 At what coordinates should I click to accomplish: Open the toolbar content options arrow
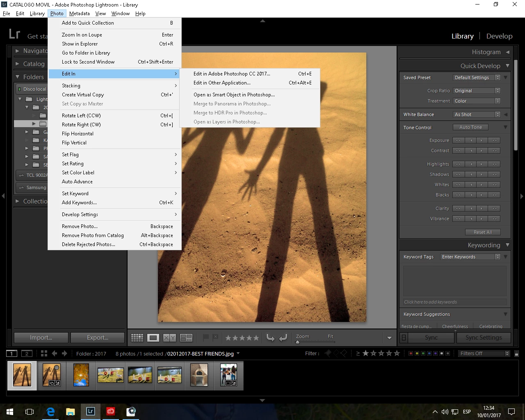point(389,338)
